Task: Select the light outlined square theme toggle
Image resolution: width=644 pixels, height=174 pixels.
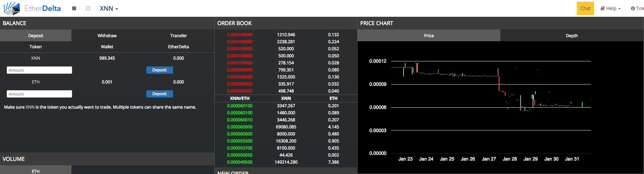Action: 88,8
